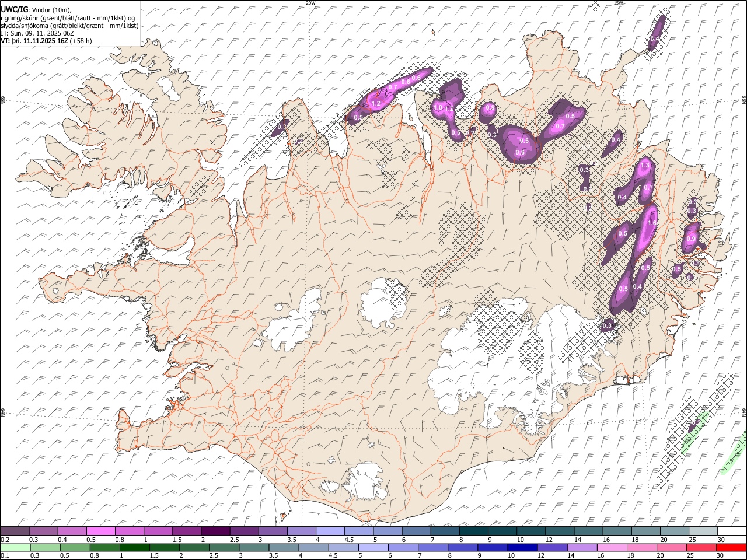Select lavender upper swatch for 4–4.5
Image resolution: width=747 pixels, height=560 pixels.
[x=330, y=531]
